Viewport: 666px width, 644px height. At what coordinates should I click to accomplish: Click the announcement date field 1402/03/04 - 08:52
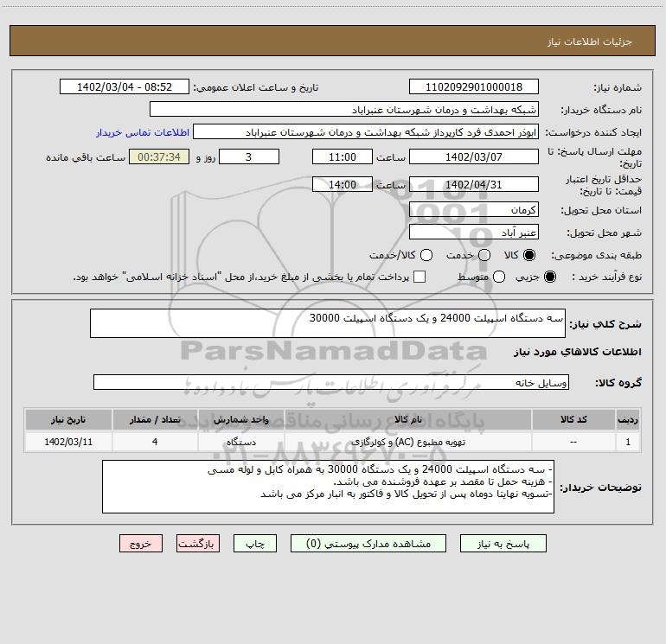click(125, 87)
